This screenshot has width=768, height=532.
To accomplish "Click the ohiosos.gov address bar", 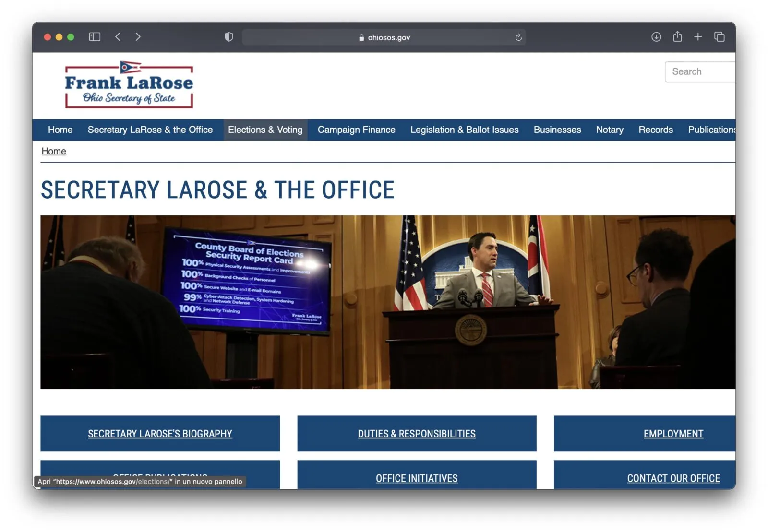I will coord(384,37).
